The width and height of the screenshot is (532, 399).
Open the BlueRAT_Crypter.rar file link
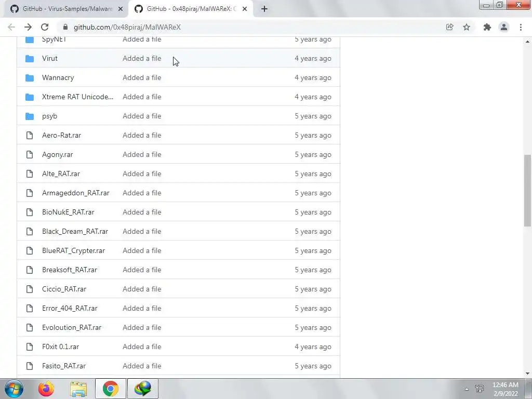pyautogui.click(x=74, y=251)
